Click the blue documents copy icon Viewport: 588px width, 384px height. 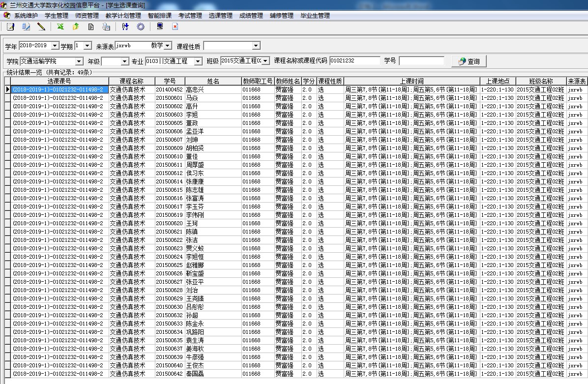click(26, 27)
